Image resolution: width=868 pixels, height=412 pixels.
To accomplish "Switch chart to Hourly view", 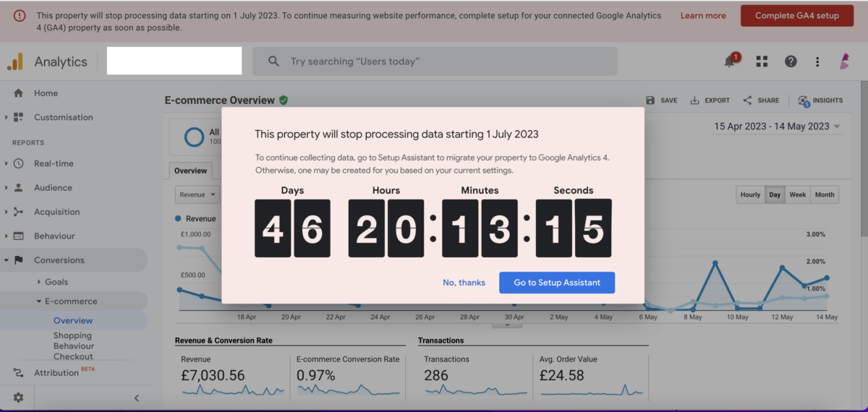I will click(750, 194).
